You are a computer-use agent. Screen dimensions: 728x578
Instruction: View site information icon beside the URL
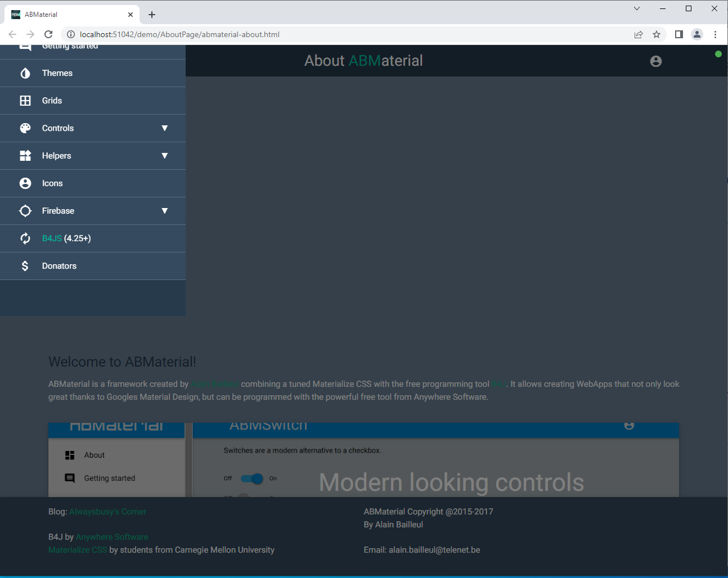[x=71, y=34]
